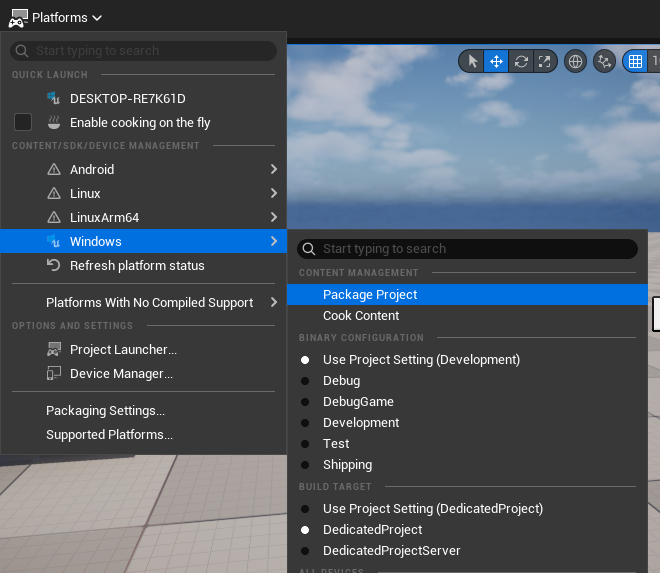660x573 pixels.
Task: Toggle grid snapping icon
Action: pos(635,61)
